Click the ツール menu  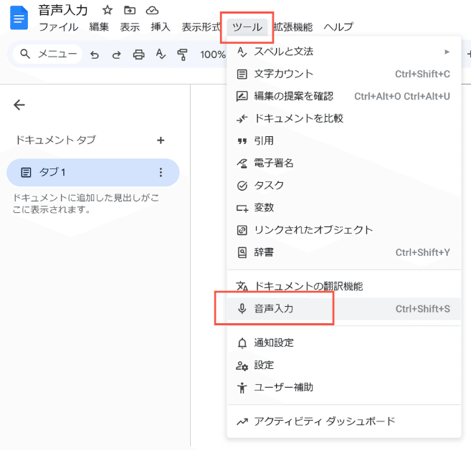(x=247, y=27)
